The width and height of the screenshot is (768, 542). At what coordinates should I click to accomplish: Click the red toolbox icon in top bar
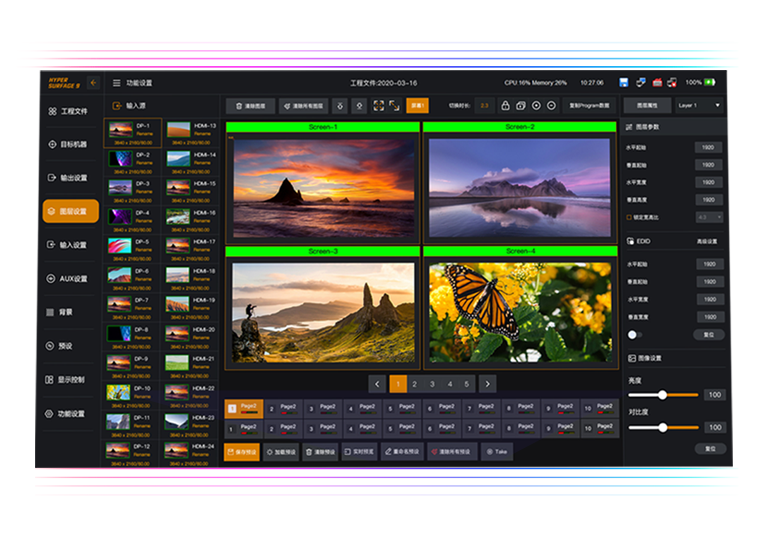coord(657,82)
